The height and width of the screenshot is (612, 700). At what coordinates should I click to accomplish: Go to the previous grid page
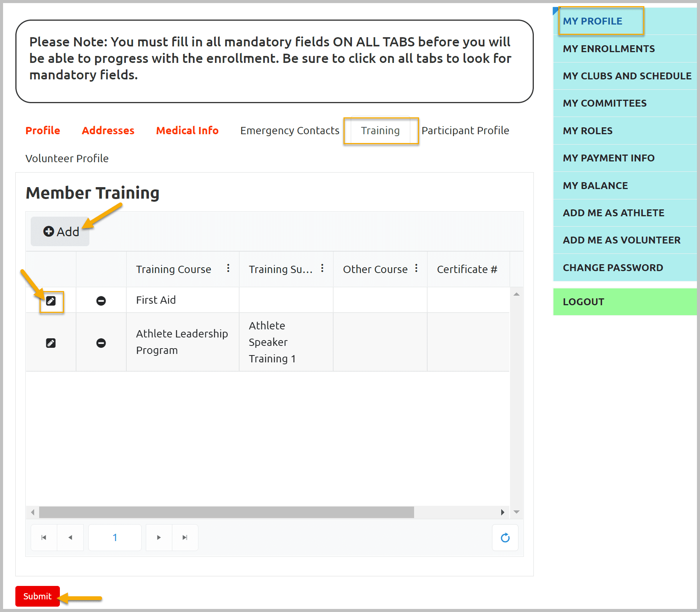coord(70,538)
